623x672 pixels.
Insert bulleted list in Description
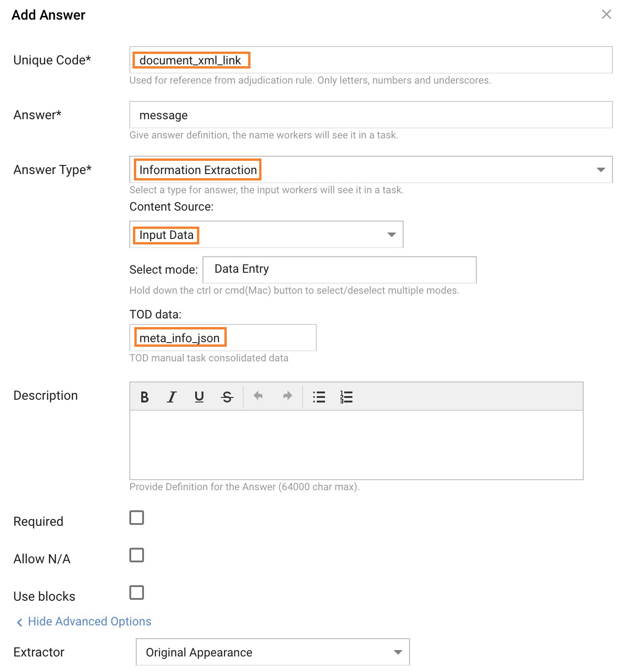(x=319, y=397)
